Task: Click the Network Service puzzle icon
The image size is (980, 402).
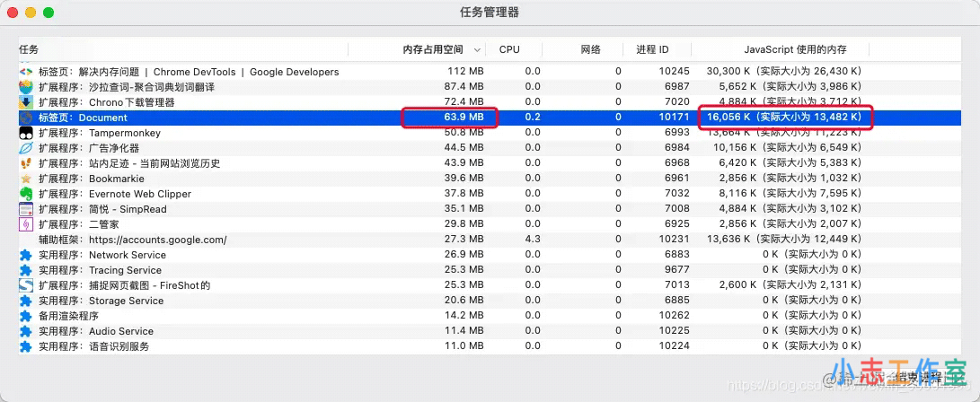Action: coord(26,255)
